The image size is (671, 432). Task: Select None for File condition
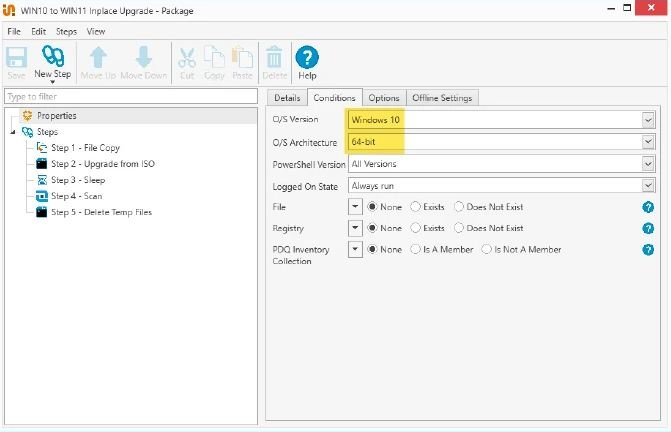(x=385, y=207)
